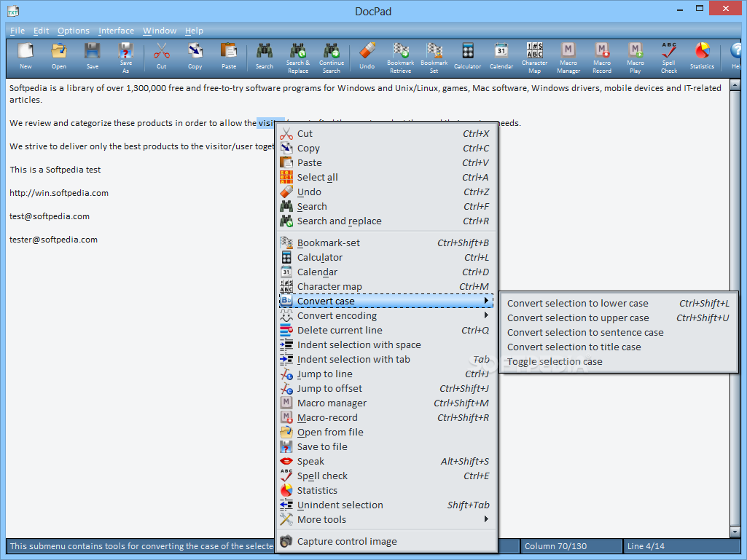Choose Unindent selection entry
The image size is (747, 560).
386,505
